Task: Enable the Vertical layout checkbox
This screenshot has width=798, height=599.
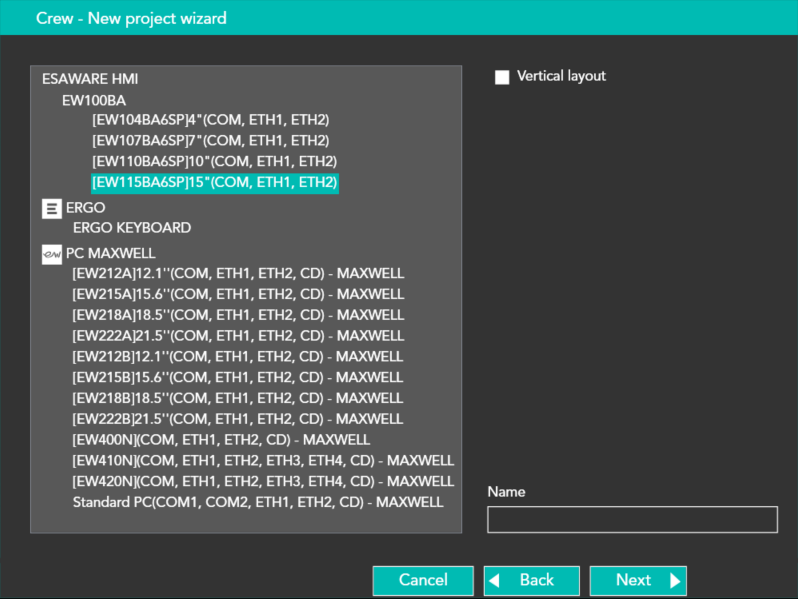Action: tap(502, 77)
